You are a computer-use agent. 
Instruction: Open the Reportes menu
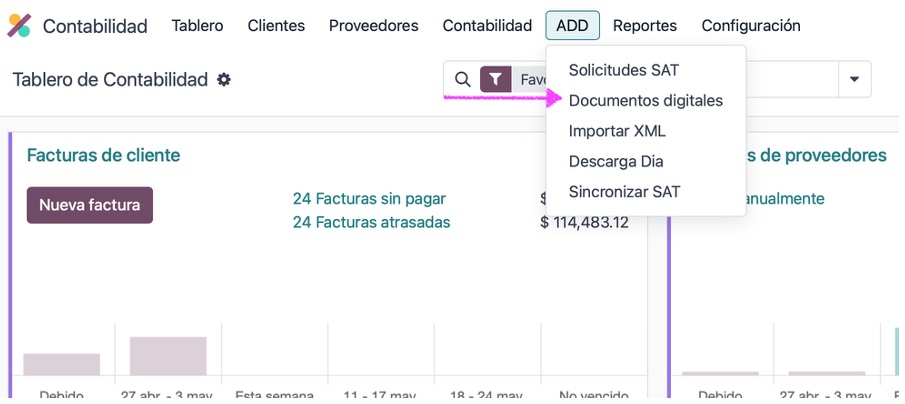coord(645,25)
